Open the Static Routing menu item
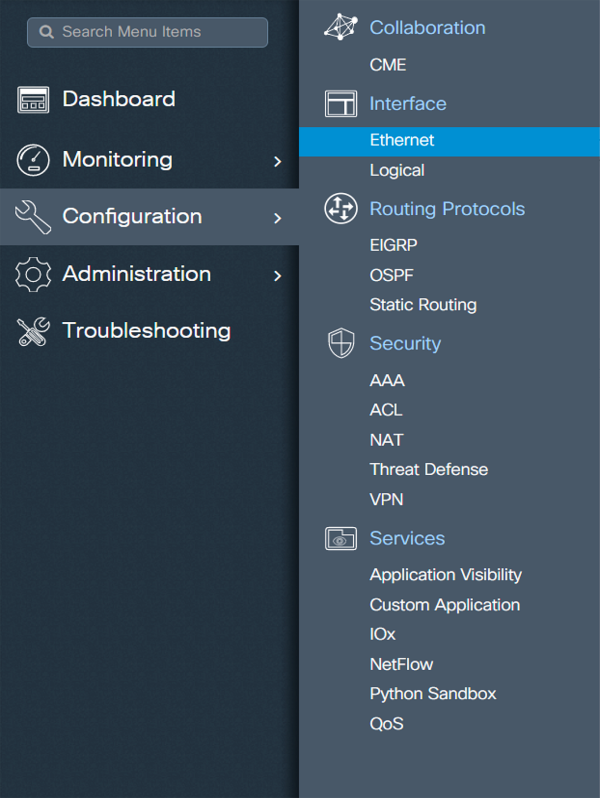This screenshot has height=798, width=600. [423, 305]
